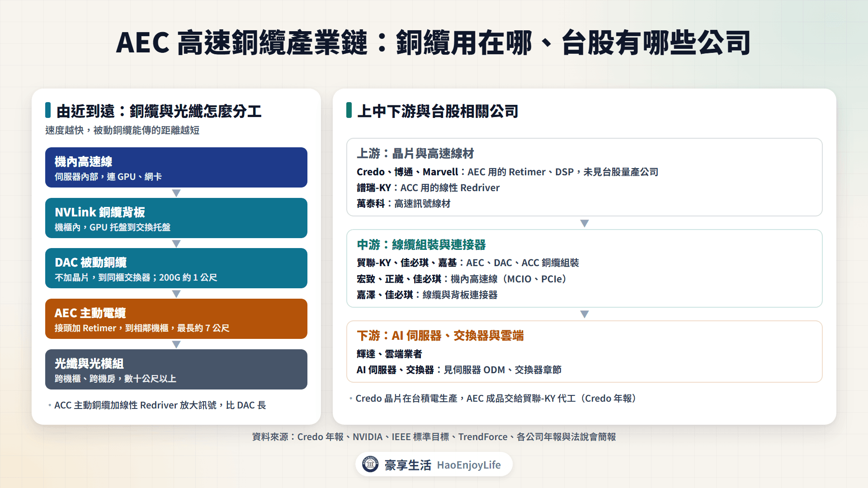868x488 pixels.
Task: Click the 豪享生活 brand name
Action: coord(408,465)
